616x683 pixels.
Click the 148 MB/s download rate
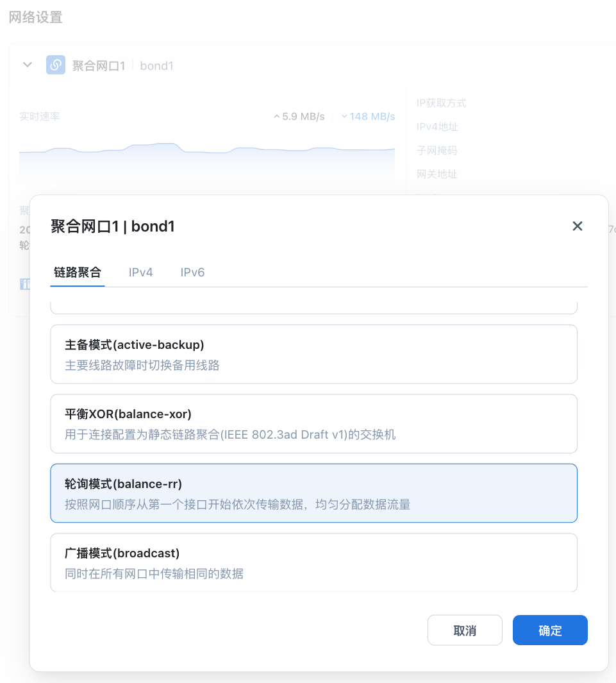click(369, 116)
